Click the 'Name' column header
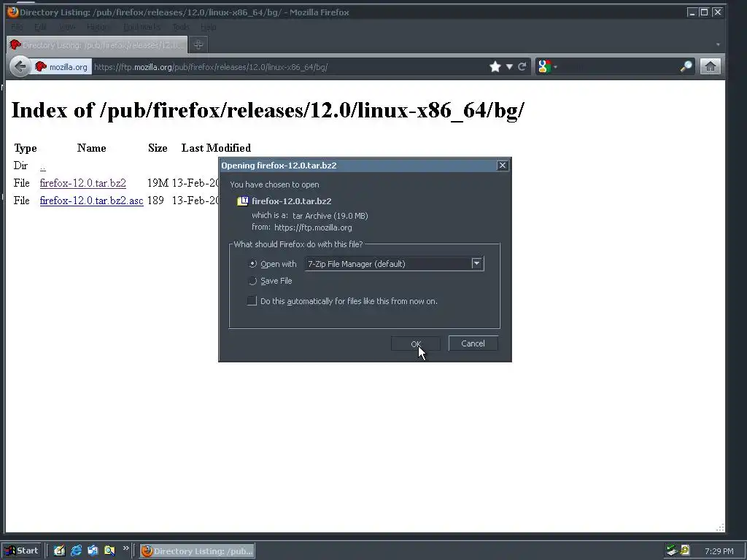This screenshot has width=747, height=560. 91,148
